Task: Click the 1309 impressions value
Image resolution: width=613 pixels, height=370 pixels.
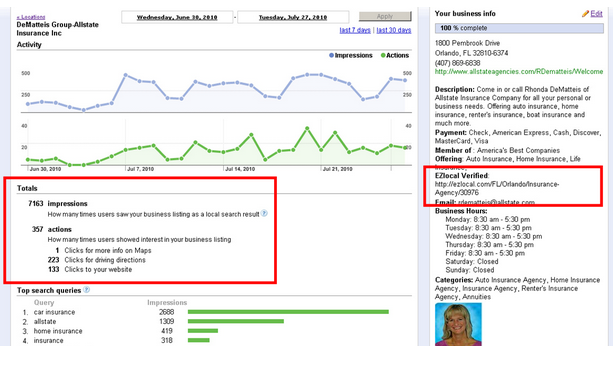Action: (x=167, y=322)
